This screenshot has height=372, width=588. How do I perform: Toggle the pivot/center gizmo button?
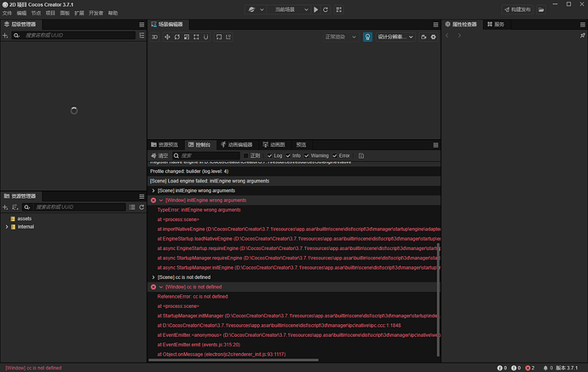219,37
